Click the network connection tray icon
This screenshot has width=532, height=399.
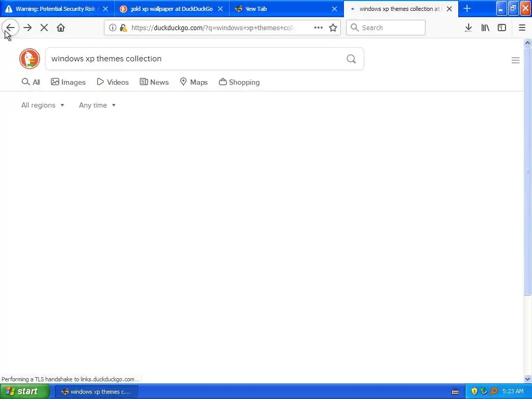pos(484,392)
